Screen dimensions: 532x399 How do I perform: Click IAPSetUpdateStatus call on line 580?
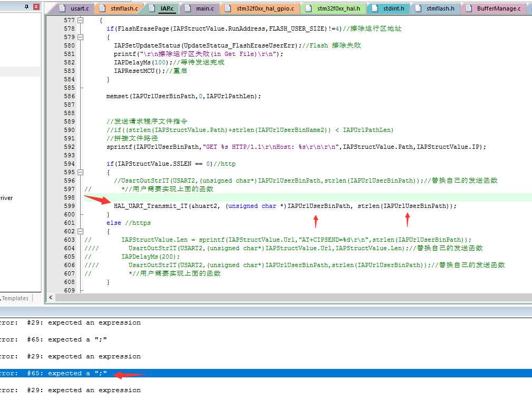click(x=208, y=45)
